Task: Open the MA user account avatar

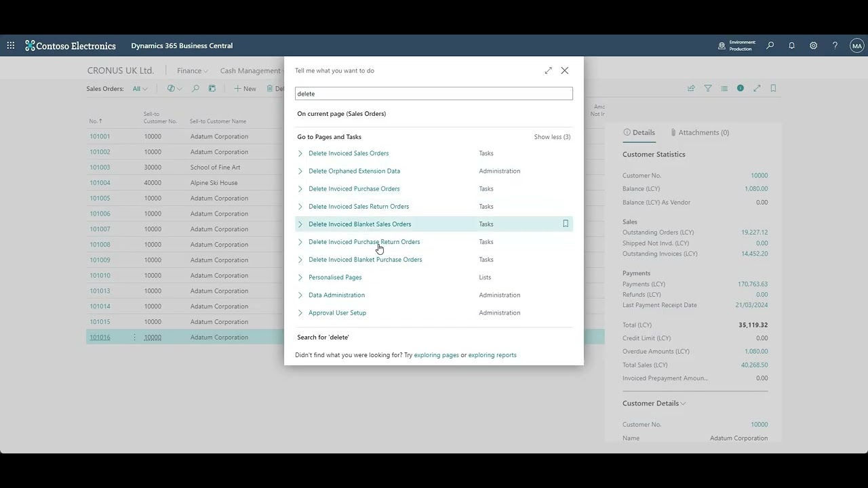Action: point(856,45)
